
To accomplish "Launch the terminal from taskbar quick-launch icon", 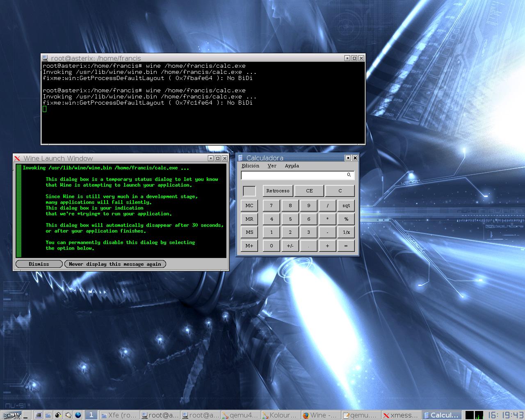I will [38, 415].
